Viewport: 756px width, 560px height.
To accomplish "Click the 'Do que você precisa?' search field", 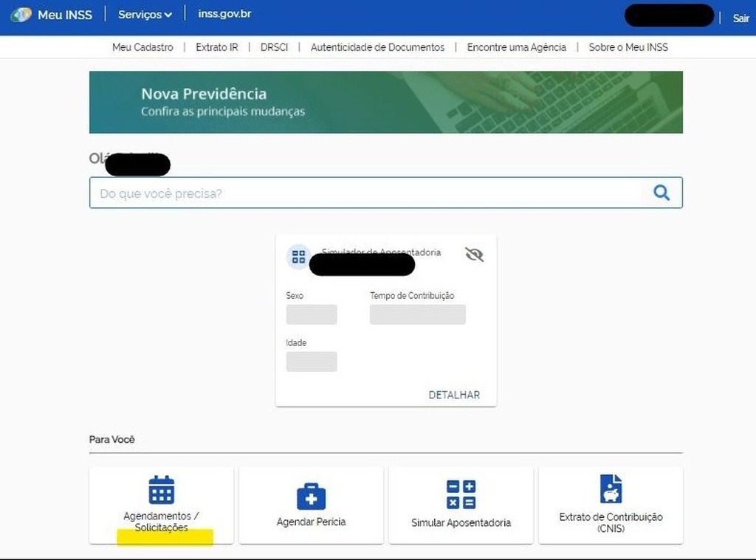I will tap(385, 193).
